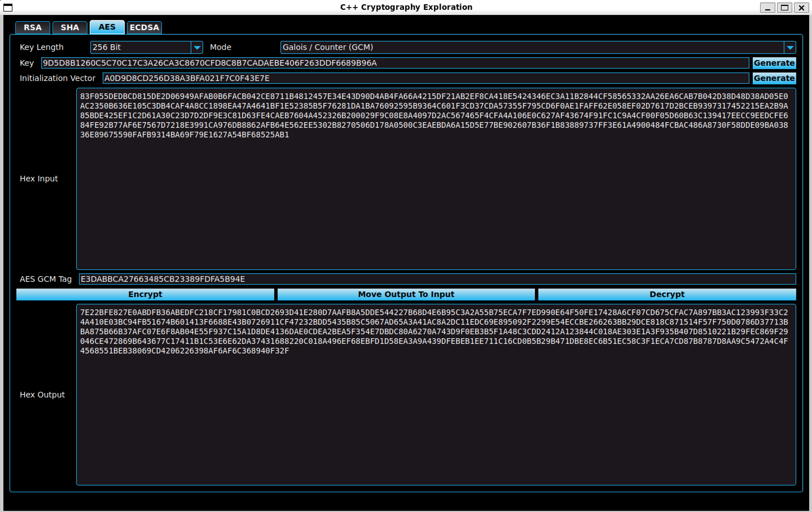Open the Key Length dropdown

pos(142,47)
